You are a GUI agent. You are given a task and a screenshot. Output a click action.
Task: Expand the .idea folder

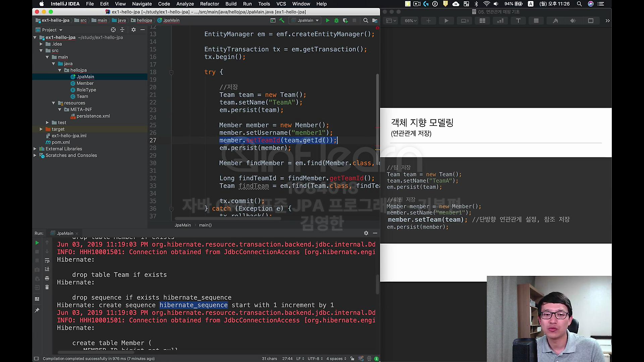(41, 44)
